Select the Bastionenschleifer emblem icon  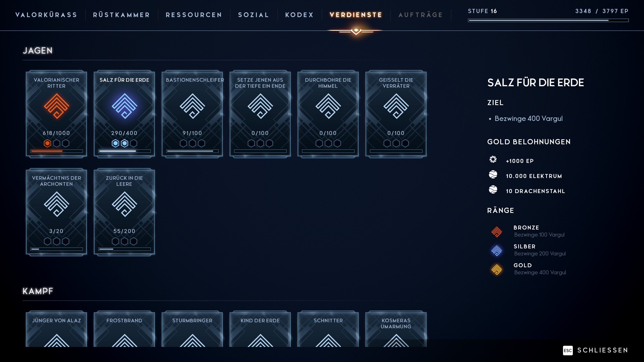coord(192,106)
